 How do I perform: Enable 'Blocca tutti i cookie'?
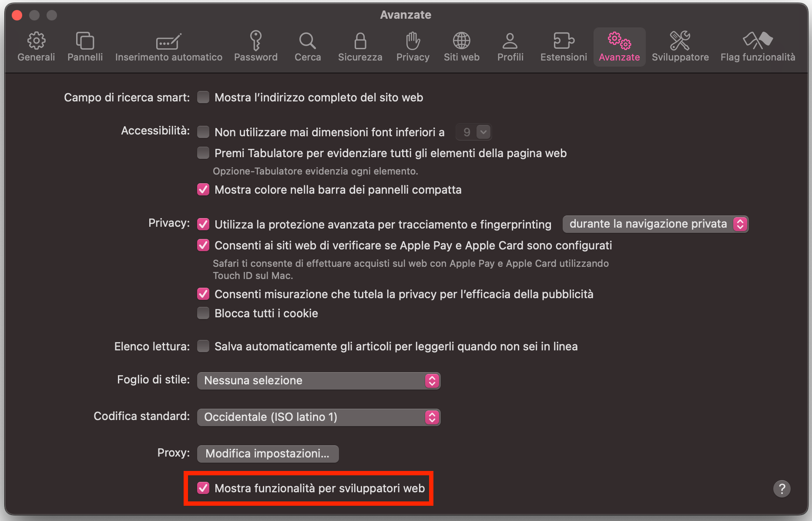point(203,313)
